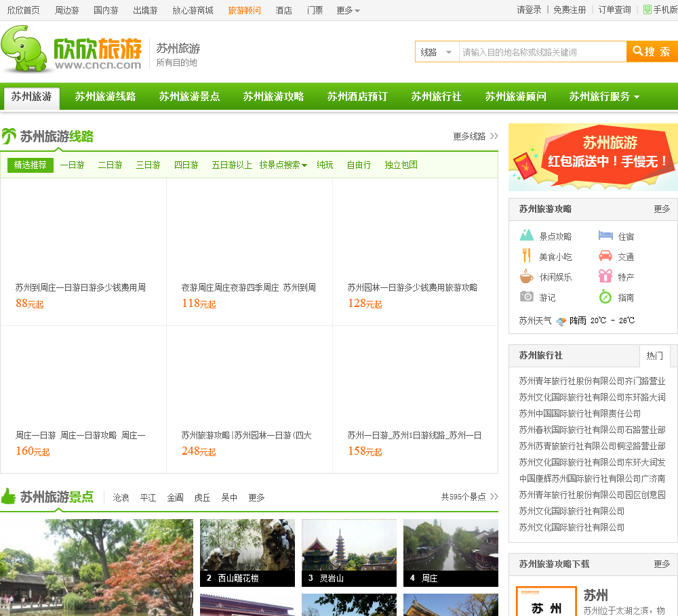Click the gift box 特产 icon

tap(605, 276)
